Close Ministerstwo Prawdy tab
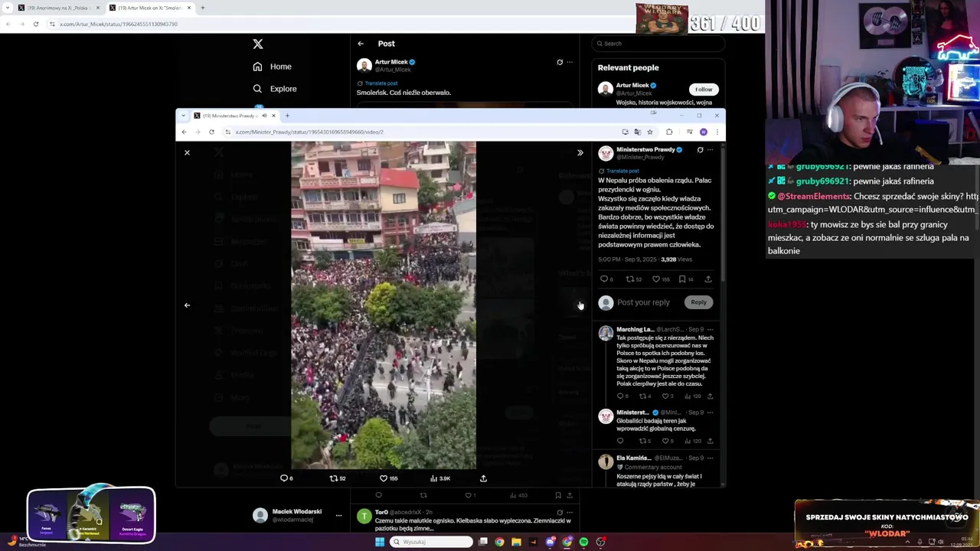The image size is (980, 551). 273,116
